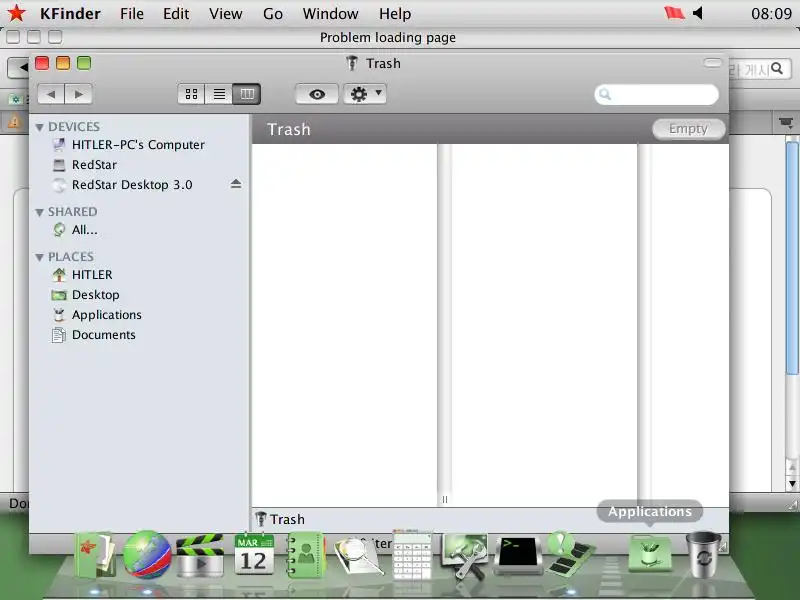800x600 pixels.
Task: Open the system tools wrench icon
Action: click(465, 556)
